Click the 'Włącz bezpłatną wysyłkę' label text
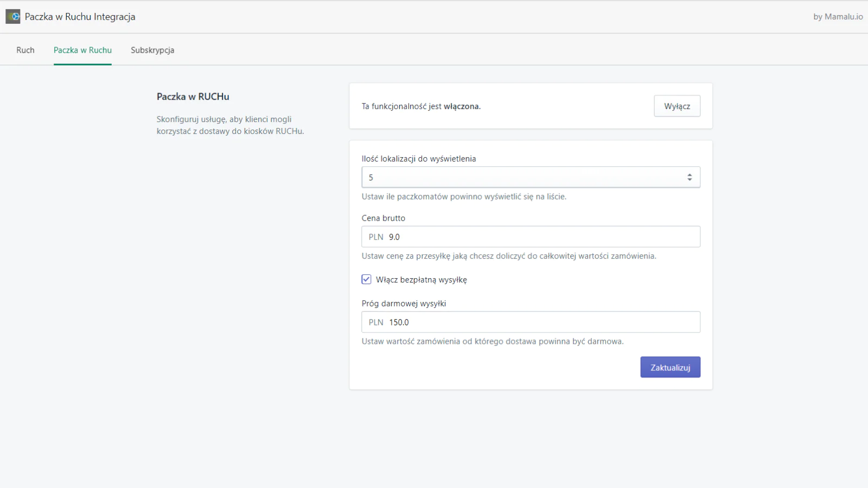The image size is (868, 488). [x=421, y=280]
